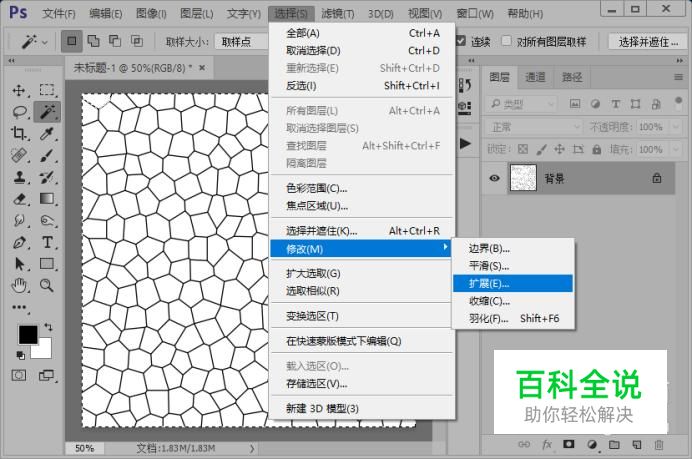
Task: Select the Gradient tool
Action: [46, 199]
